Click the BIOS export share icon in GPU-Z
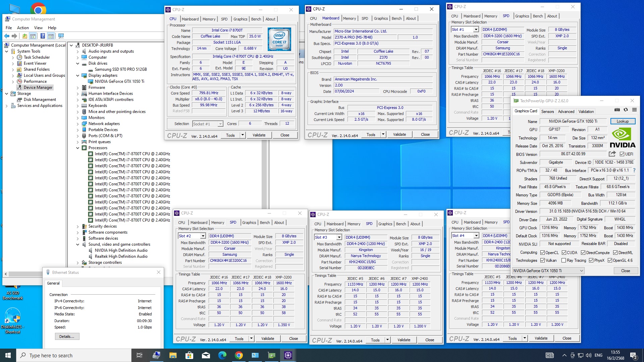Image resolution: width=644 pixels, height=362 pixels. (612, 154)
